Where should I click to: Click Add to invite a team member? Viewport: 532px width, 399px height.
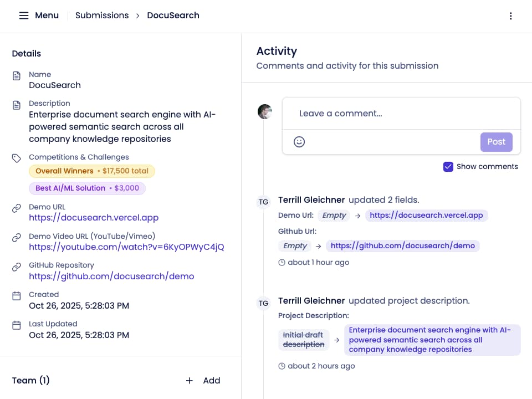coord(211,381)
